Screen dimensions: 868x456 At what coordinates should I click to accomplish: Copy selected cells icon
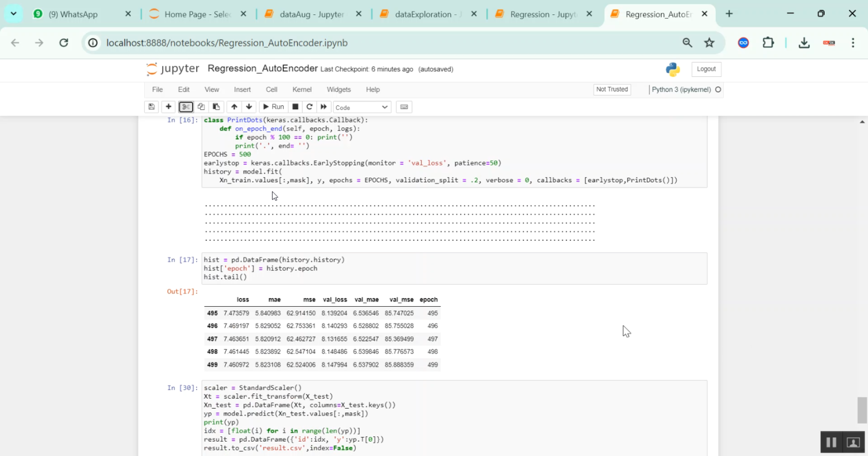tap(201, 107)
